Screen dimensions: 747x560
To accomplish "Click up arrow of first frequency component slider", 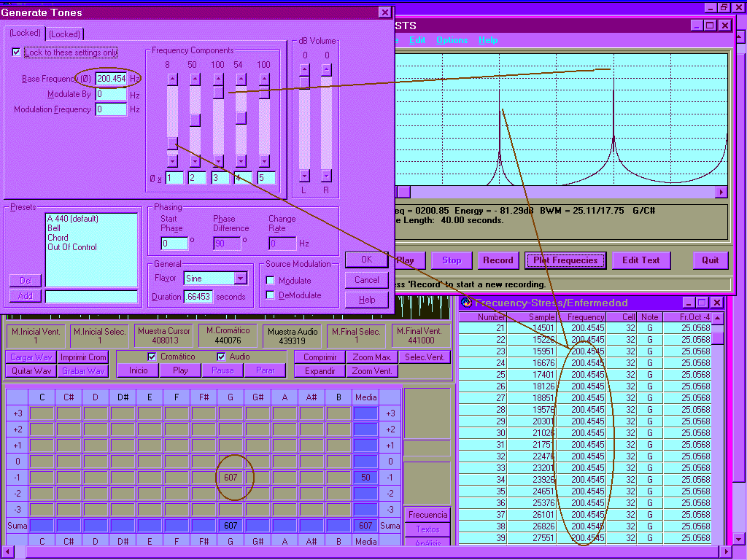I will coord(172,79).
